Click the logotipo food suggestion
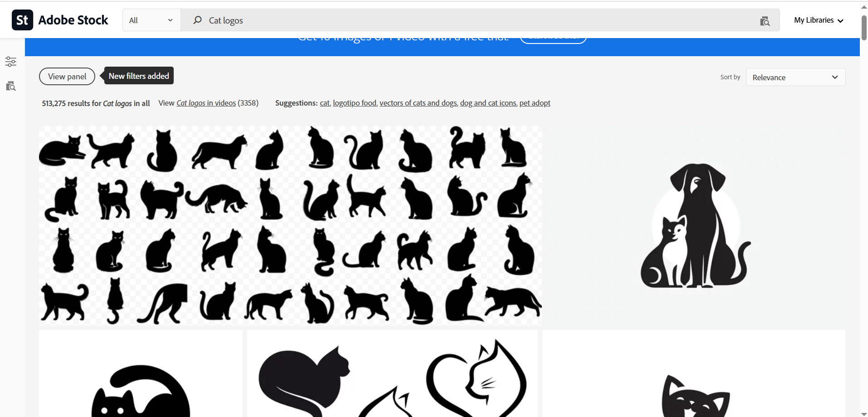The width and height of the screenshot is (868, 417). [x=354, y=103]
